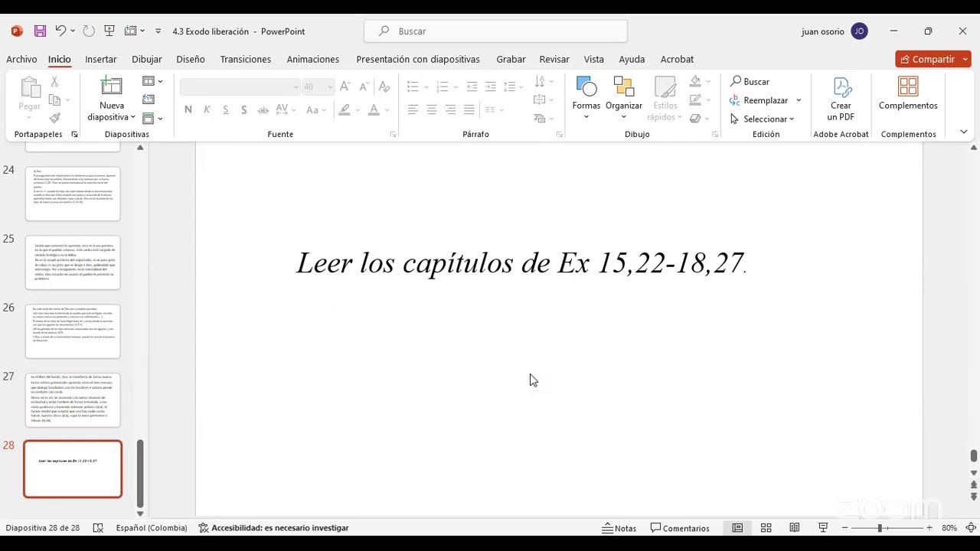Open the Presentación con diapositivas tab
Image resolution: width=980 pixels, height=551 pixels.
pos(418,59)
